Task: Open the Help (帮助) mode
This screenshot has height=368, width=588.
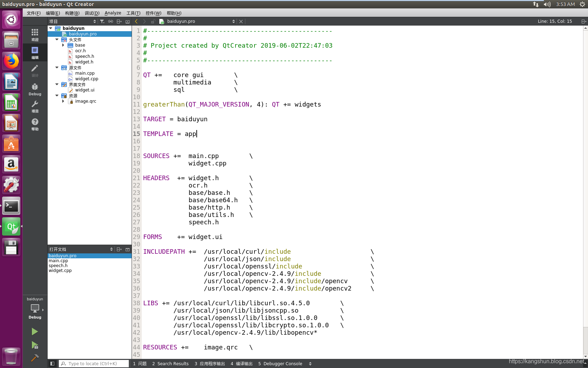Action: [35, 124]
